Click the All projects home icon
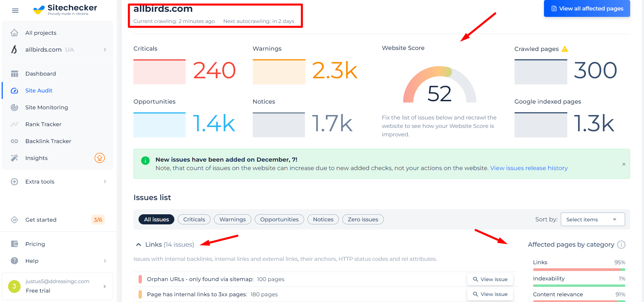The width and height of the screenshot is (644, 302). click(x=14, y=33)
